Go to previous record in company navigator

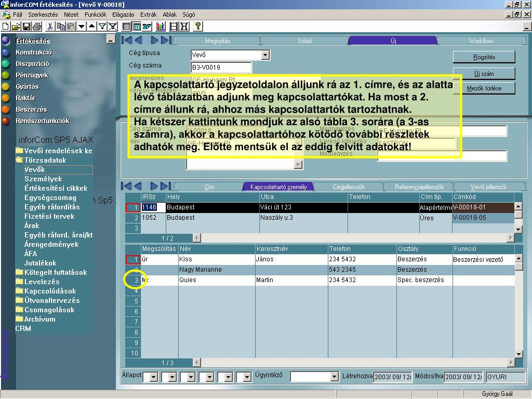(138, 40)
